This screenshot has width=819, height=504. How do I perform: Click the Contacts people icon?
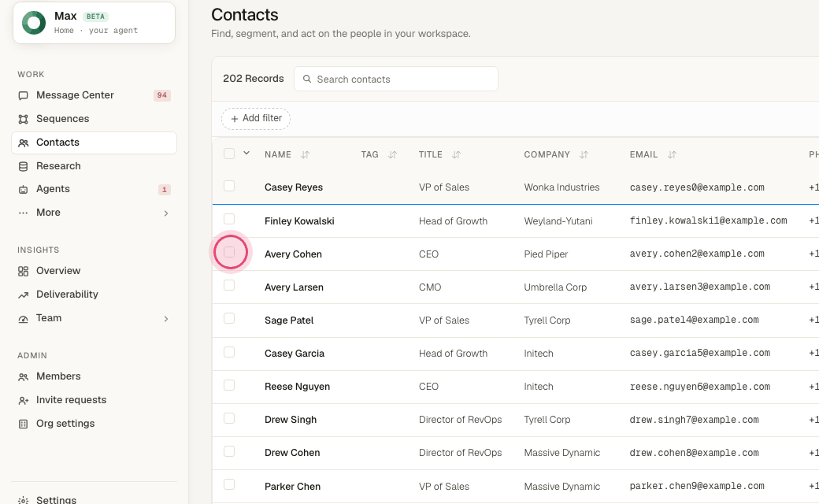coord(23,143)
